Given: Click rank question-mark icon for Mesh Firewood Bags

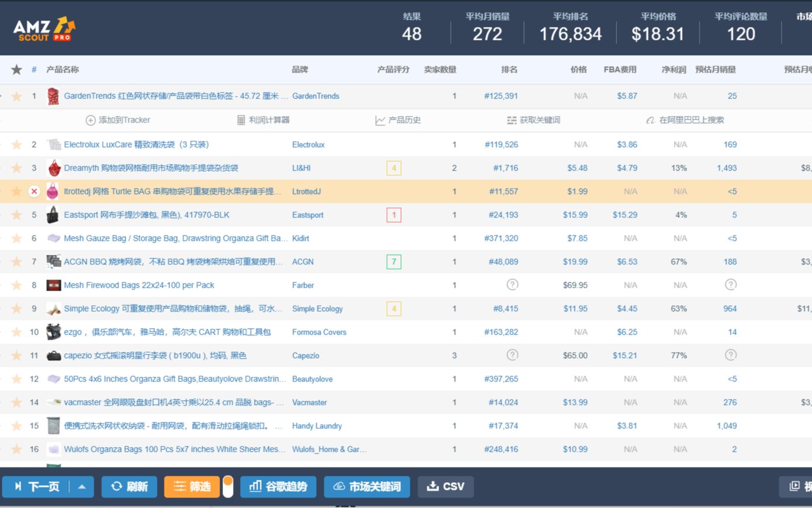Looking at the screenshot, I should (x=512, y=285).
